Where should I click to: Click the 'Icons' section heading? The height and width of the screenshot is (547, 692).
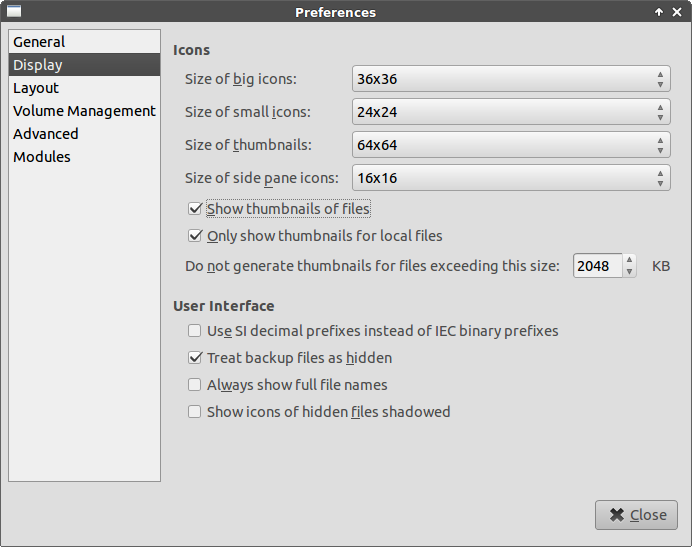pyautogui.click(x=192, y=50)
